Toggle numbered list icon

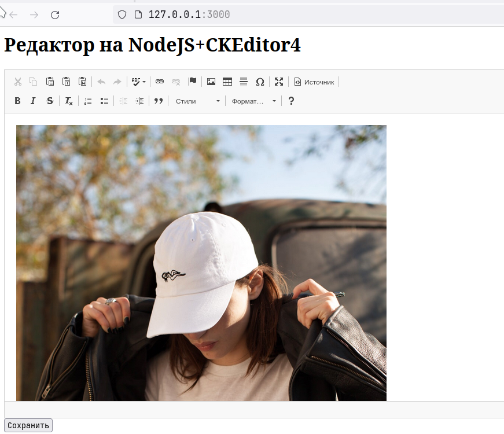[x=88, y=101]
